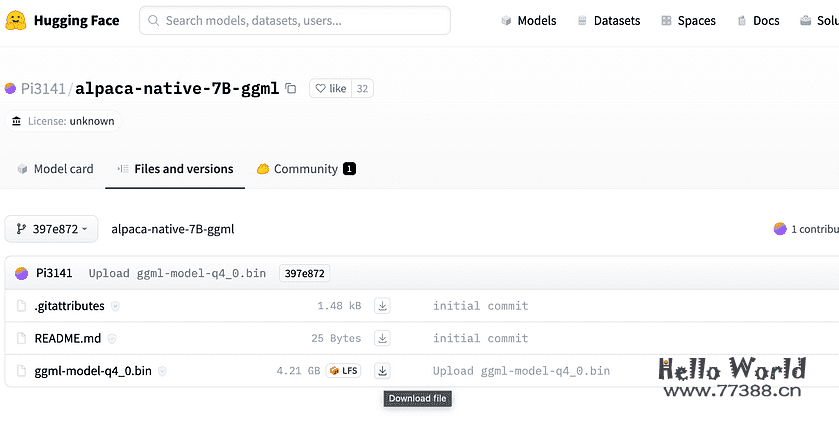Open the Spaces navigation item
The image size is (839, 421).
[x=688, y=20]
